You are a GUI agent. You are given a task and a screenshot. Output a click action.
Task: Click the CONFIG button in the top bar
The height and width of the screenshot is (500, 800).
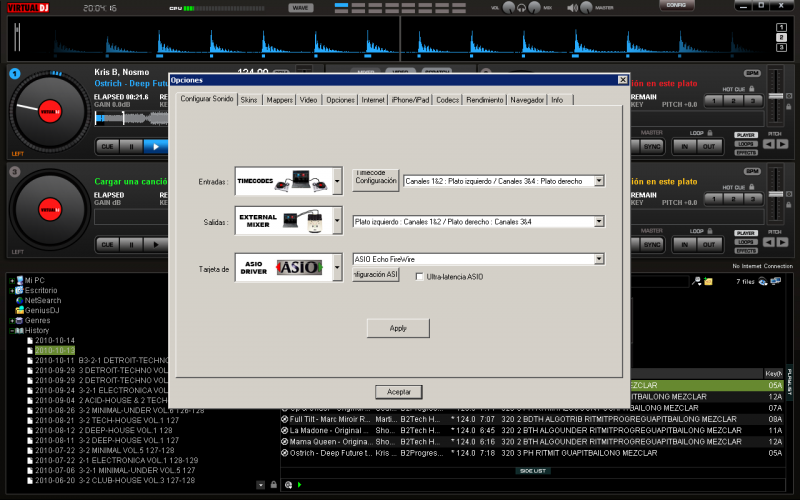[x=676, y=5]
